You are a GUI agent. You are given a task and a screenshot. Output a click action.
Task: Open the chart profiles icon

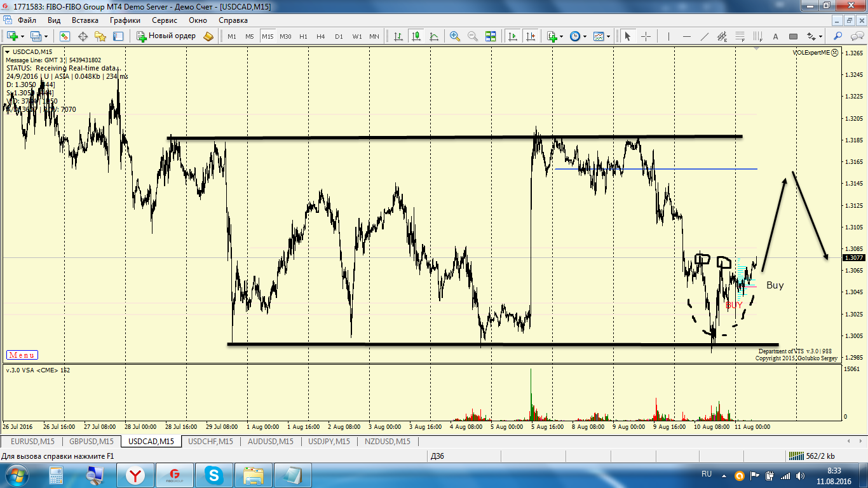[x=36, y=36]
